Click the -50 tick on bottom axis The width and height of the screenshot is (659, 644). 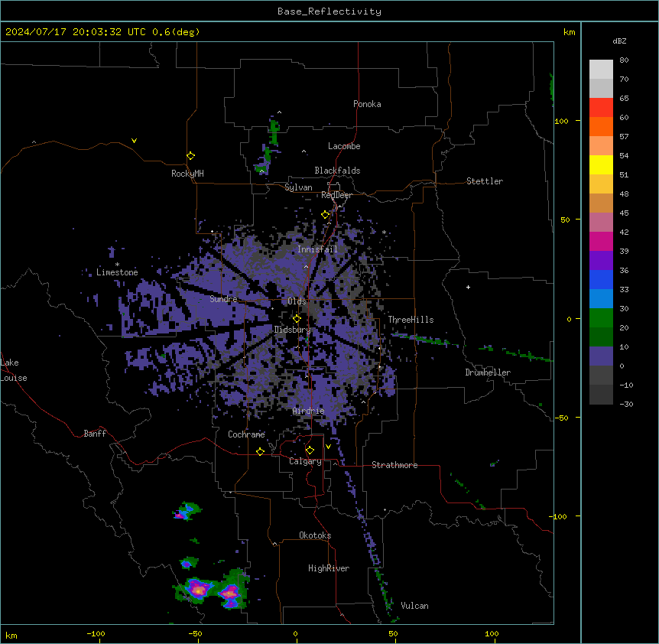point(195,633)
